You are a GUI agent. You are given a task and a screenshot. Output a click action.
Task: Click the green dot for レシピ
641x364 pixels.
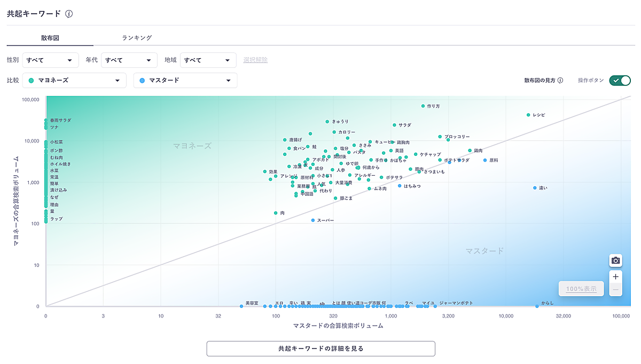point(528,115)
